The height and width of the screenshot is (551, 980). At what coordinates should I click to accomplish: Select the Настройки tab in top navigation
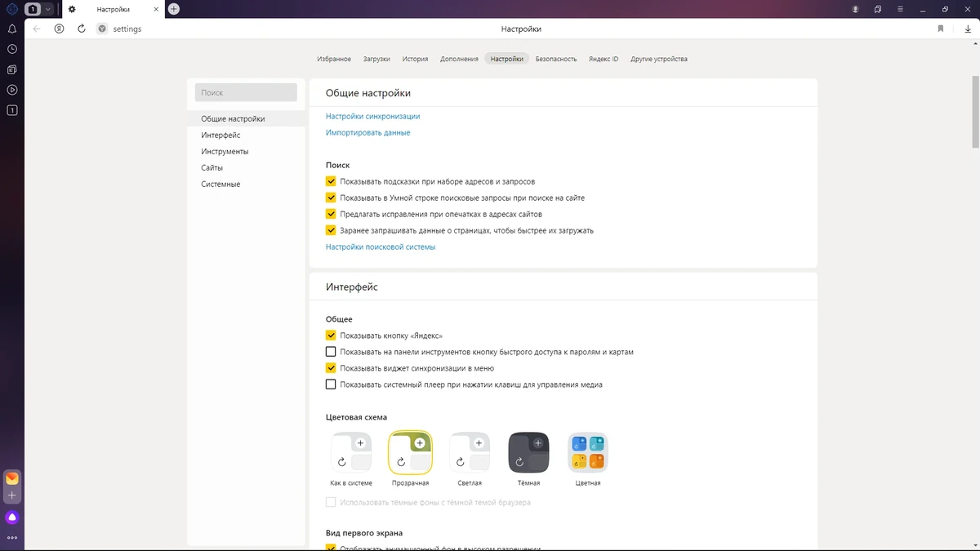pos(507,59)
